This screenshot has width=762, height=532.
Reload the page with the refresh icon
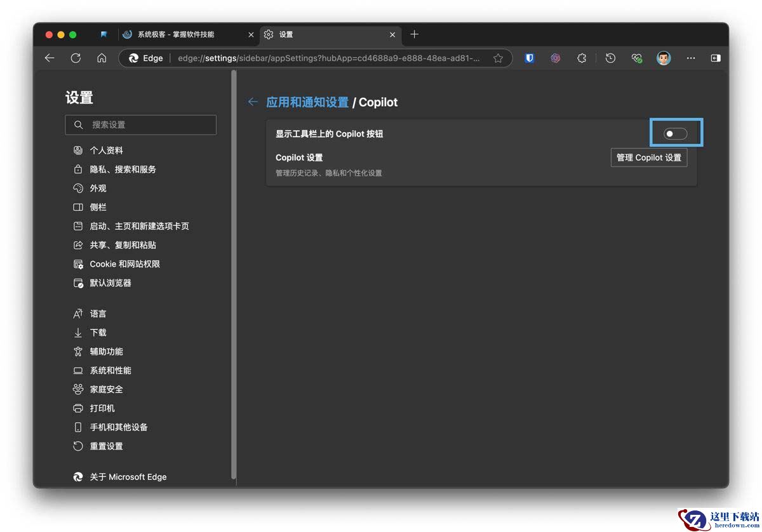(76, 58)
